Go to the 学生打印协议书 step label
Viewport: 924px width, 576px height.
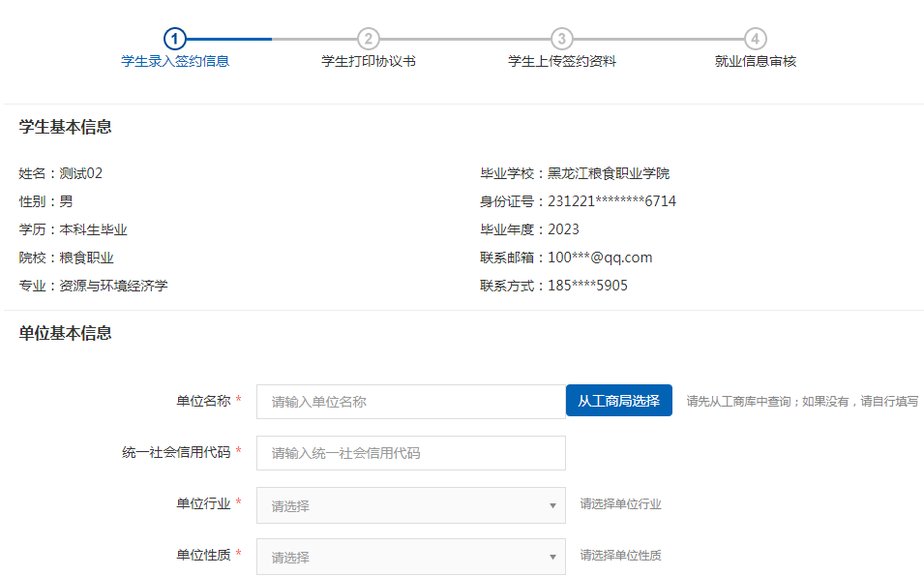click(x=369, y=62)
